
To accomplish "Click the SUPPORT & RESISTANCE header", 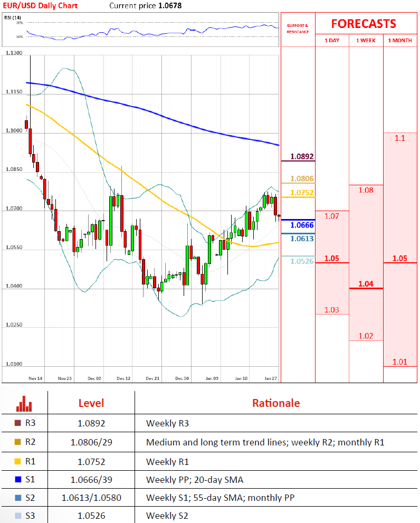I will pos(298,28).
